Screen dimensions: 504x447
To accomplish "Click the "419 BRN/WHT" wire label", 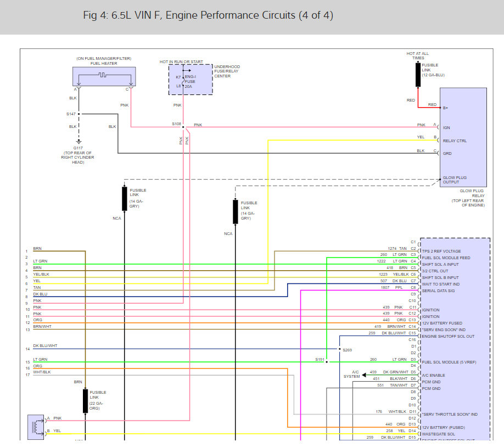I will click(390, 326).
